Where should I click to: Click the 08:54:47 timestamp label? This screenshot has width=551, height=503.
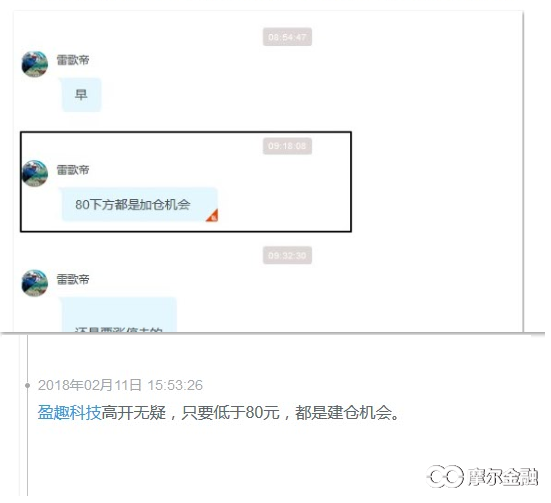[287, 37]
